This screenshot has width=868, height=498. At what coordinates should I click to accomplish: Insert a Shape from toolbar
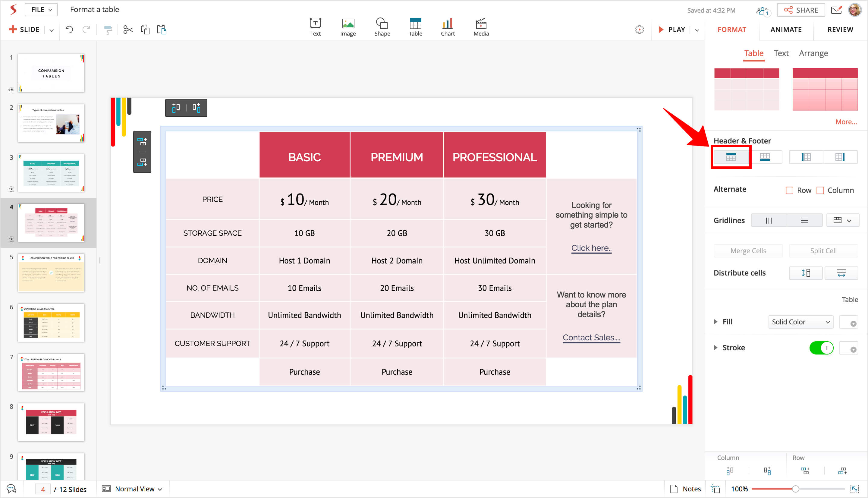tap(382, 27)
